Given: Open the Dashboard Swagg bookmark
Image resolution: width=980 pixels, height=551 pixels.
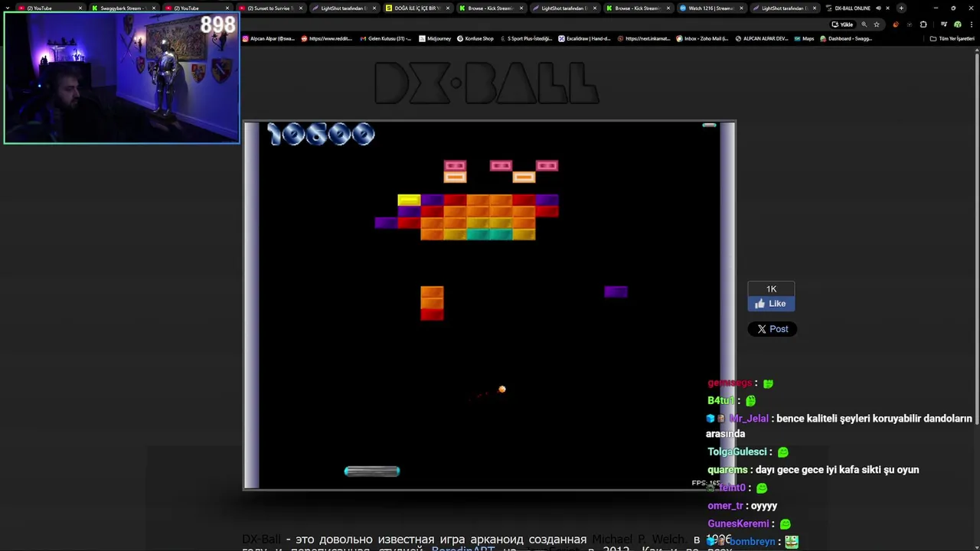Looking at the screenshot, I should [x=846, y=38].
